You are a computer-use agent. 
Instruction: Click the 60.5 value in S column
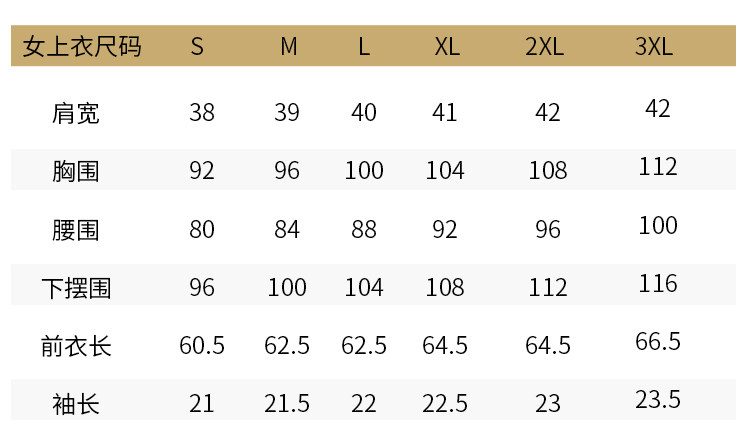click(x=202, y=345)
